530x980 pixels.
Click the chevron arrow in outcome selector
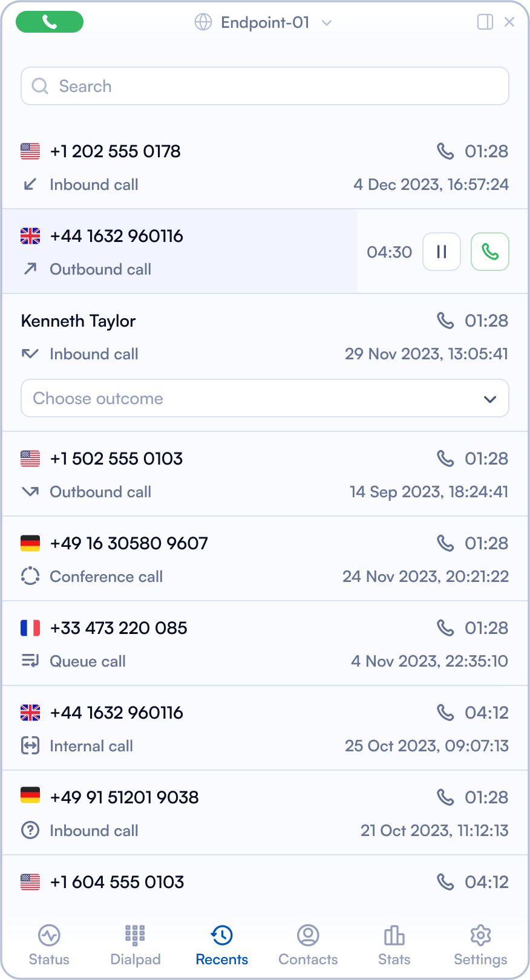click(490, 399)
